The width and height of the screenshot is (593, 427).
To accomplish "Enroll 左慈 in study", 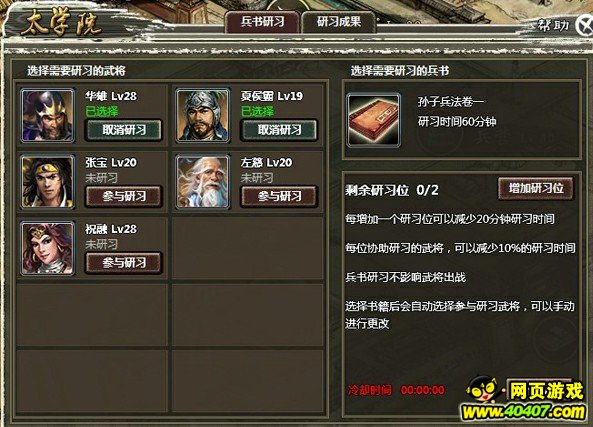I will pyautogui.click(x=279, y=196).
